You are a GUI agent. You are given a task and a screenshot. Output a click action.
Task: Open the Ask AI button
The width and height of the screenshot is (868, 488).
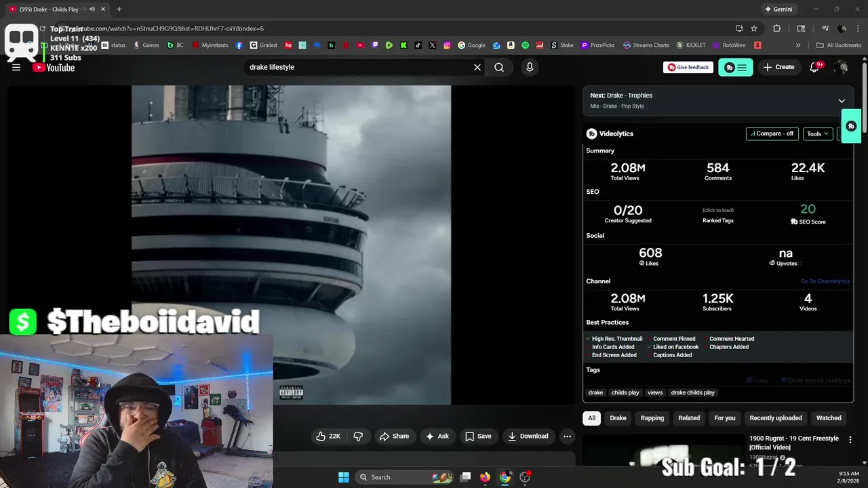(437, 436)
